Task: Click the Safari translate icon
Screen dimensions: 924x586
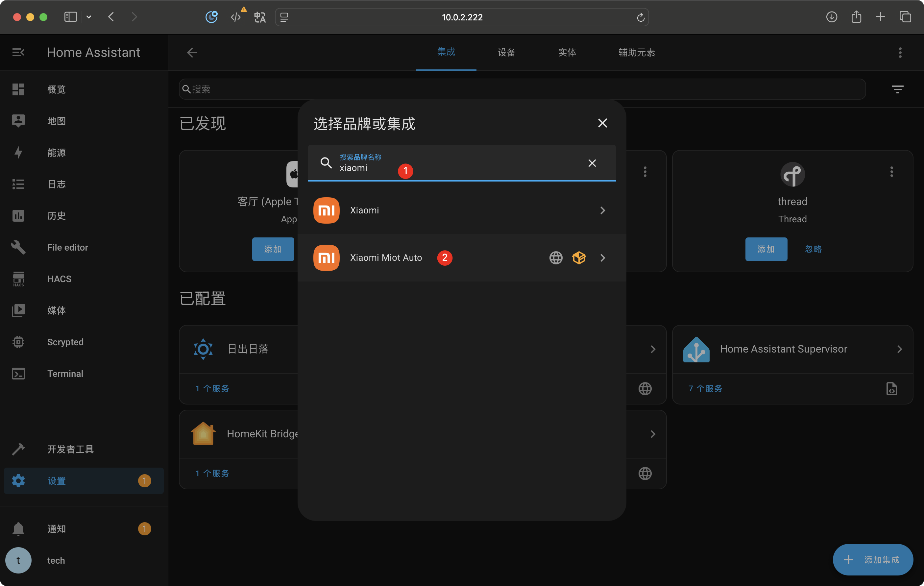Action: point(260,17)
